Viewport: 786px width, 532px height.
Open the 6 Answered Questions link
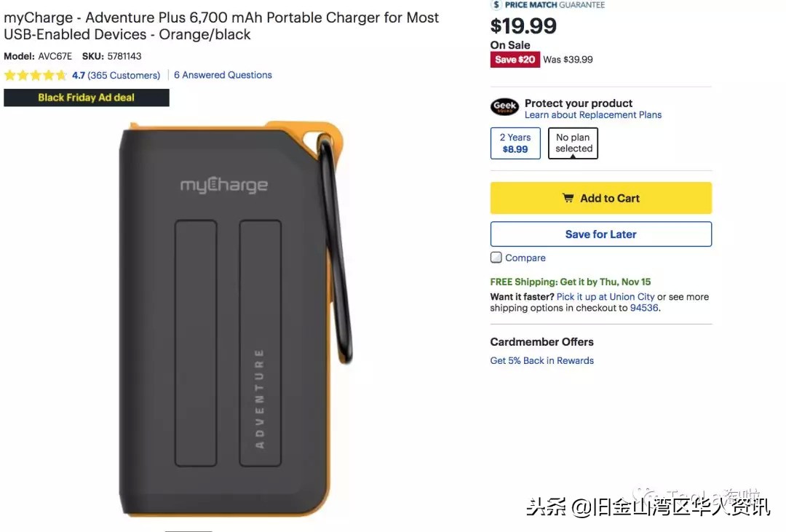(223, 75)
